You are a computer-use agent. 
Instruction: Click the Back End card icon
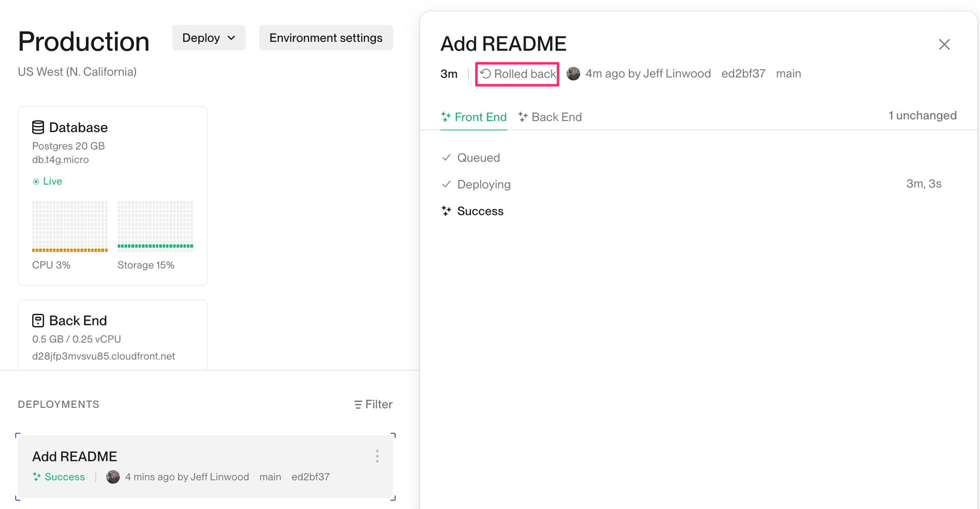coord(38,321)
